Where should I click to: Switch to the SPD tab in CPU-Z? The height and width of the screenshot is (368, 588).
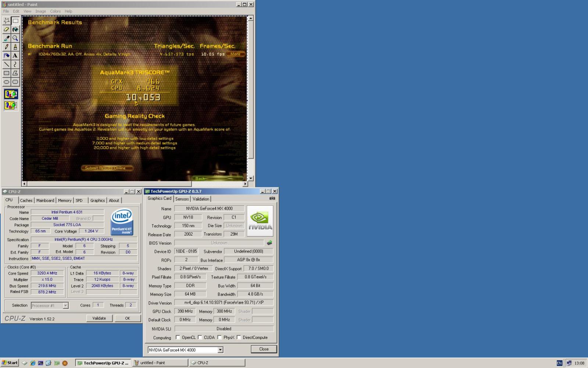click(79, 201)
